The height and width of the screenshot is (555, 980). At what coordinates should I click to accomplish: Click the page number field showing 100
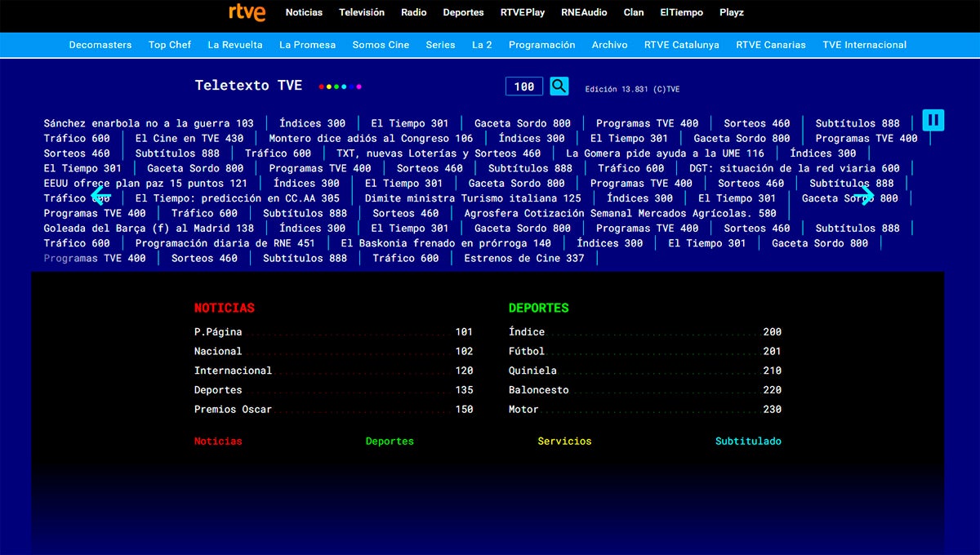click(523, 85)
